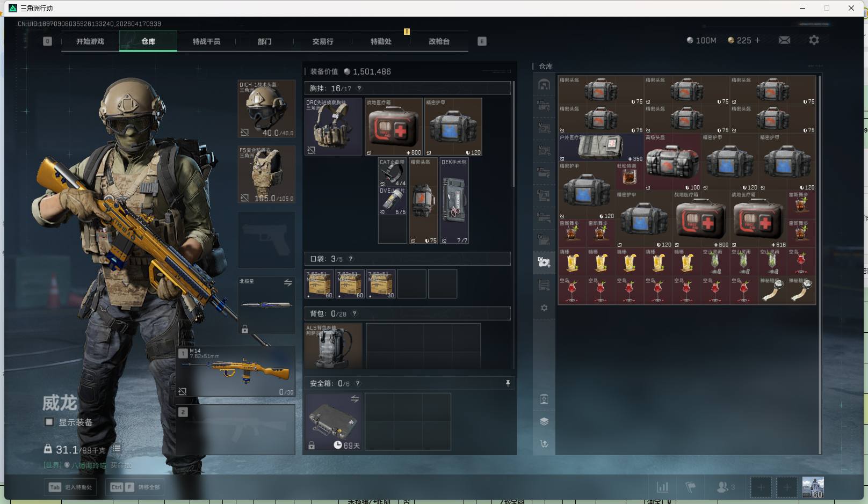Show help for 口袋 pockets section

(x=351, y=259)
